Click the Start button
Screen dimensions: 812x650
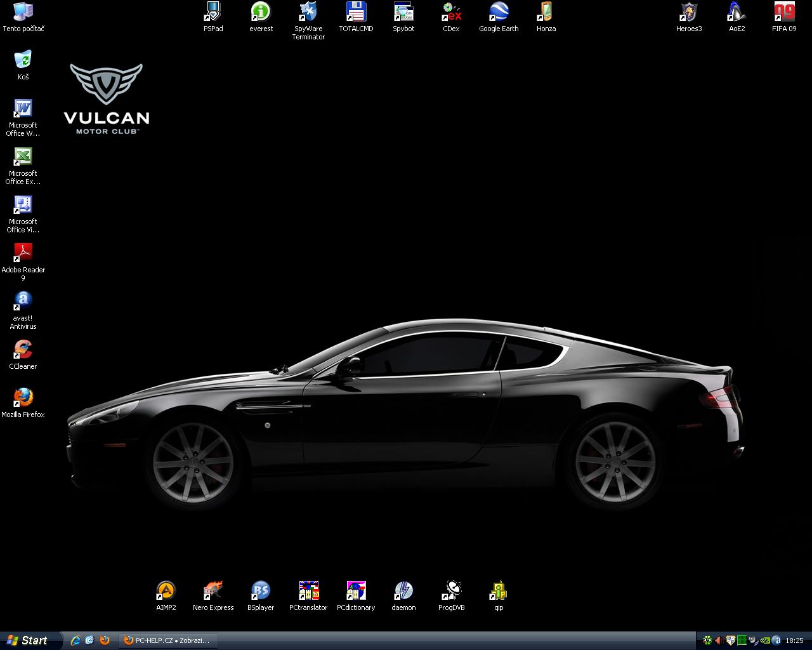[30, 640]
